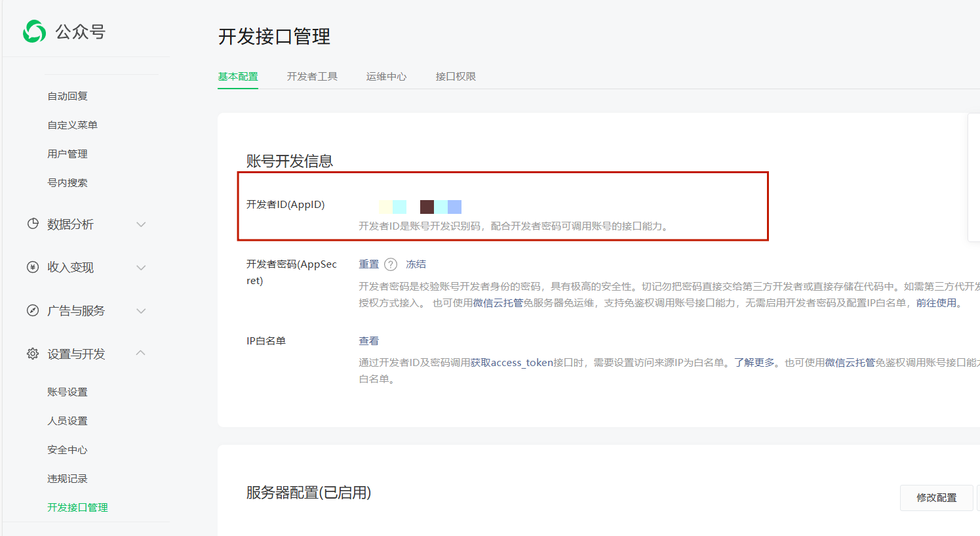The width and height of the screenshot is (980, 536).
Task: Click the help question mark beside 重置
Action: [x=391, y=264]
